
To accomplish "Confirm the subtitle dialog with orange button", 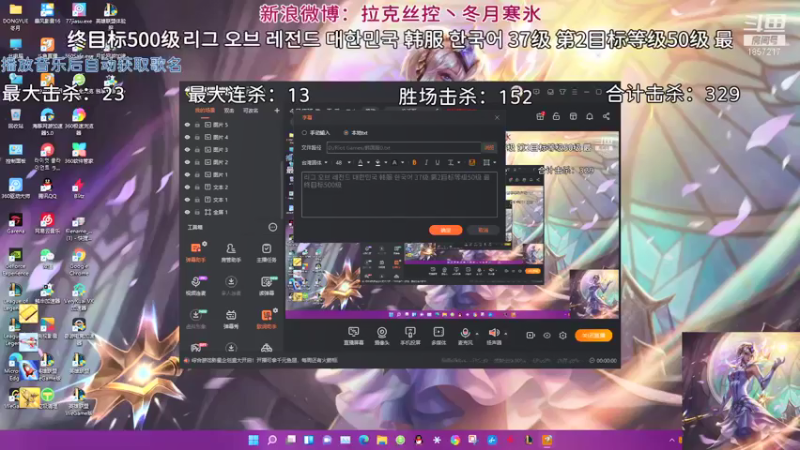I will [445, 230].
